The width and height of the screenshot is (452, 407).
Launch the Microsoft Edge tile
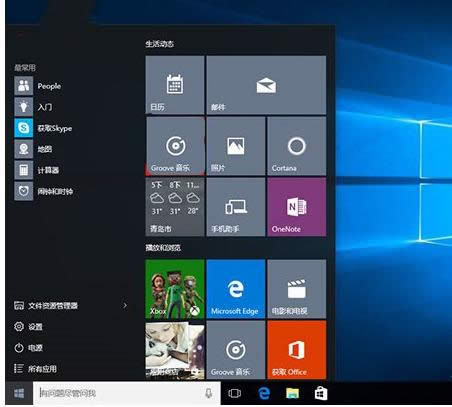pyautogui.click(x=236, y=289)
